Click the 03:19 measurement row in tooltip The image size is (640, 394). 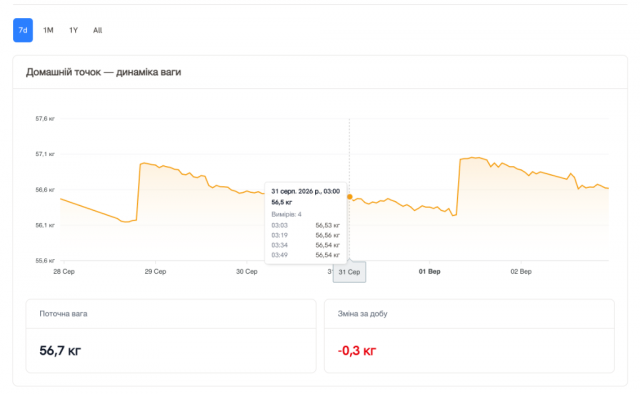coord(305,235)
